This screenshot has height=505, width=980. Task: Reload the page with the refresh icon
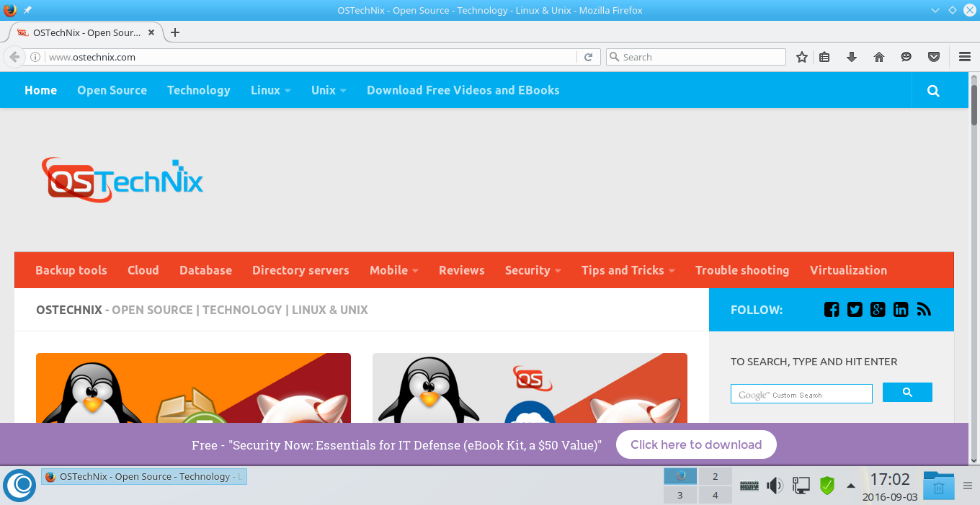[589, 57]
